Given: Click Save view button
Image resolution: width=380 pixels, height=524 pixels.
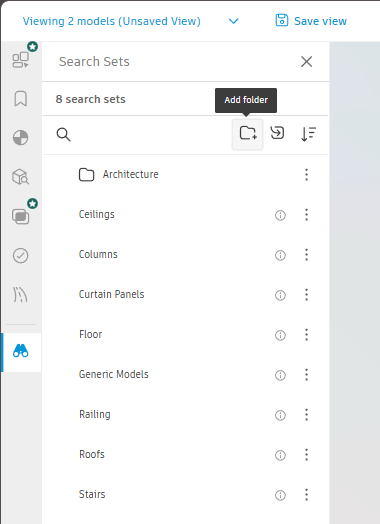Looking at the screenshot, I should (311, 21).
